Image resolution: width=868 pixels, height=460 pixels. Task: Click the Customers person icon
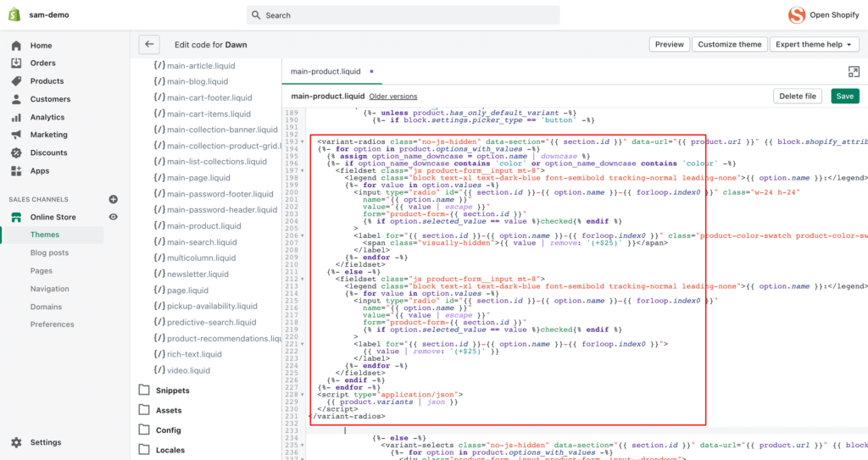point(16,99)
